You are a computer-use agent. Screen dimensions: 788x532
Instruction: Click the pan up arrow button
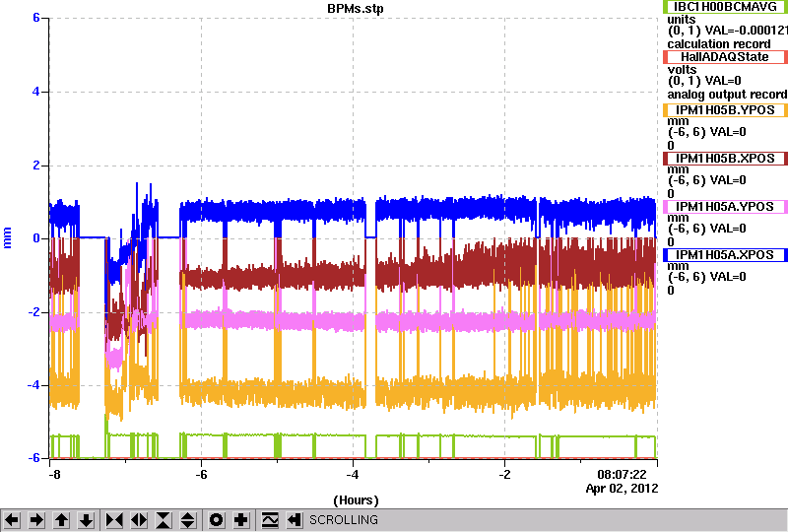(x=61, y=520)
